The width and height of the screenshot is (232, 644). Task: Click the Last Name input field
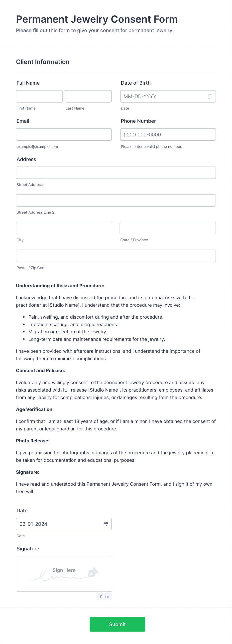click(x=88, y=96)
